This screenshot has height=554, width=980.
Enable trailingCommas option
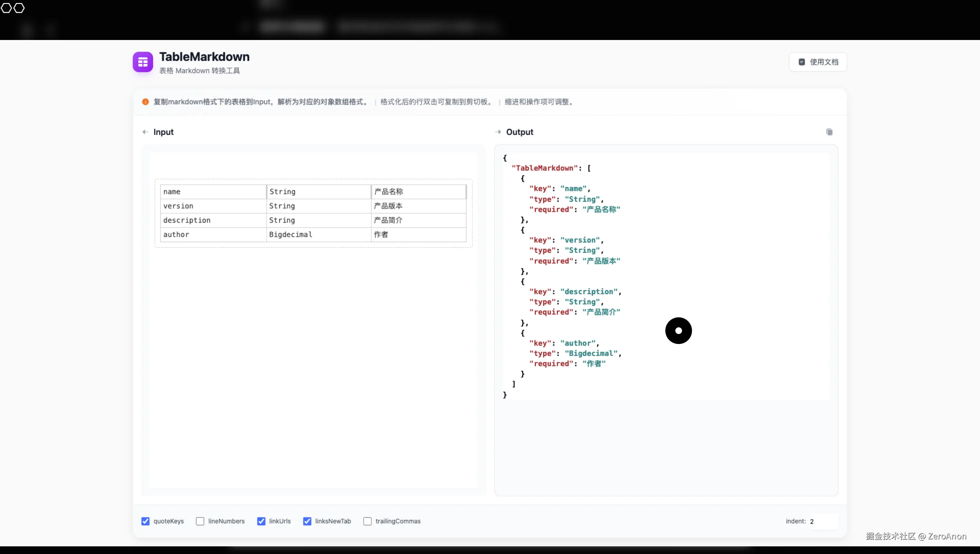tap(367, 521)
